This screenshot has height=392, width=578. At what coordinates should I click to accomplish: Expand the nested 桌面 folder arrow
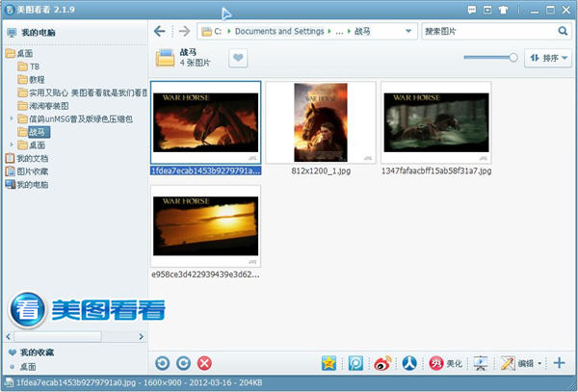(12, 144)
